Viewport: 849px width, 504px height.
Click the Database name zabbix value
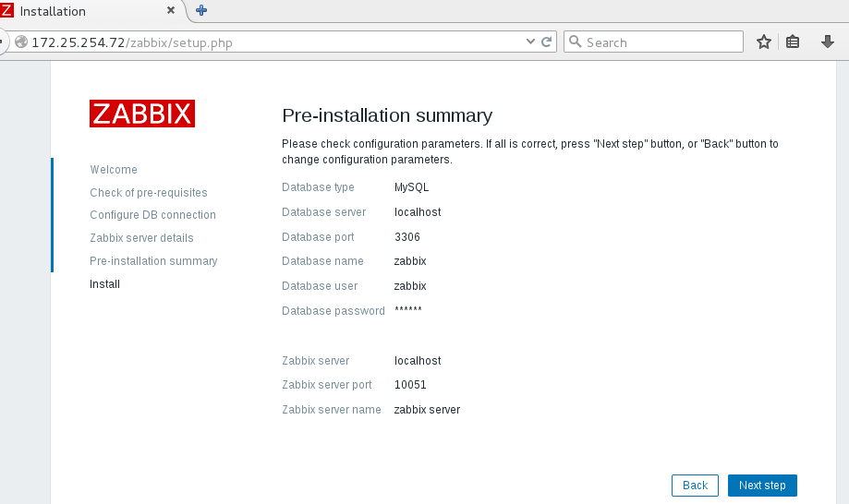coord(410,261)
